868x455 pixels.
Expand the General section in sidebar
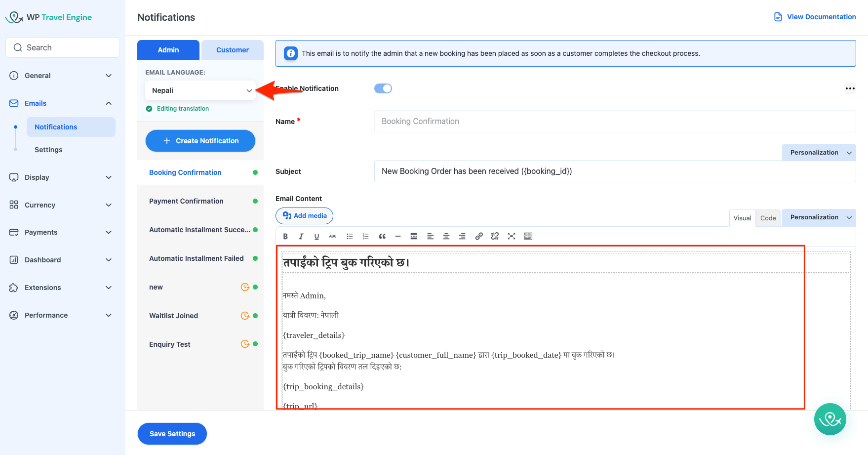62,76
